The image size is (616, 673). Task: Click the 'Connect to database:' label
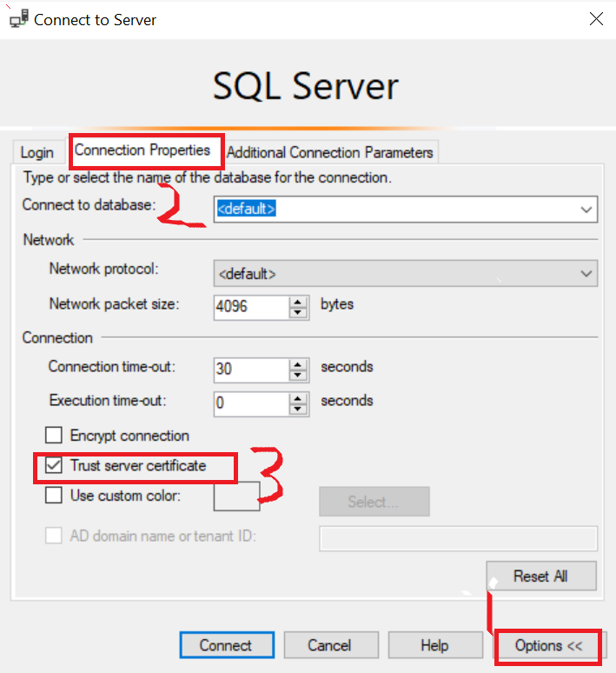pos(89,205)
